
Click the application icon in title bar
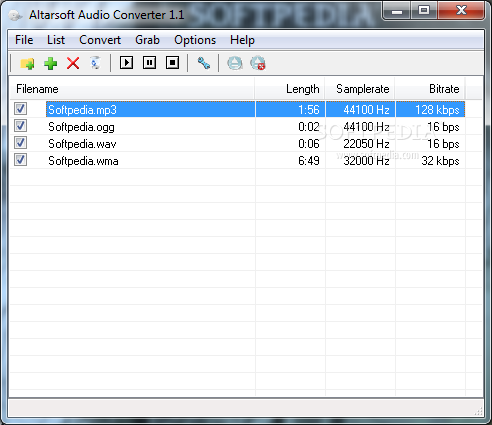tap(15, 15)
